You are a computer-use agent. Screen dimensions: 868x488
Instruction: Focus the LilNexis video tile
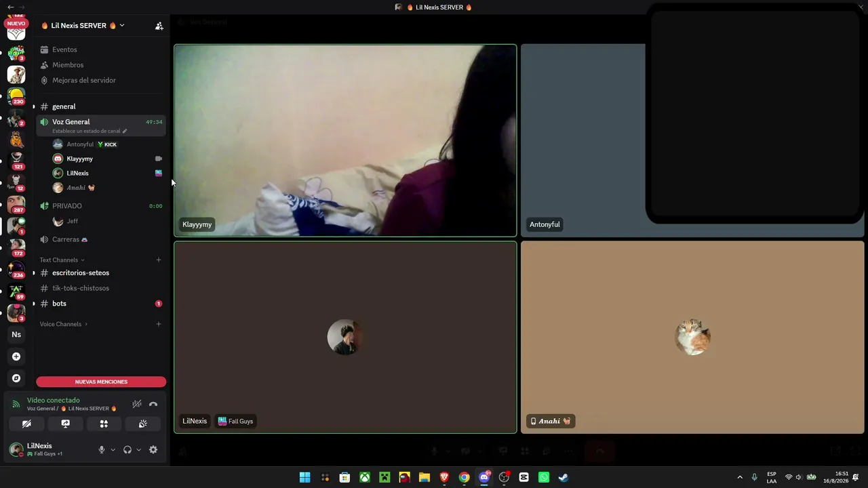tap(345, 337)
